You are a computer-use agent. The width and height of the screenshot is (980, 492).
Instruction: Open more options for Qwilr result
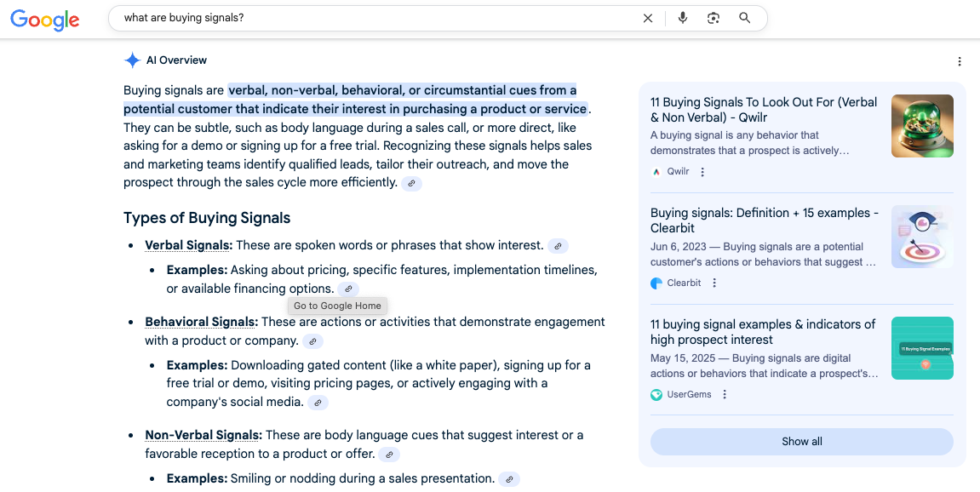[x=702, y=172]
